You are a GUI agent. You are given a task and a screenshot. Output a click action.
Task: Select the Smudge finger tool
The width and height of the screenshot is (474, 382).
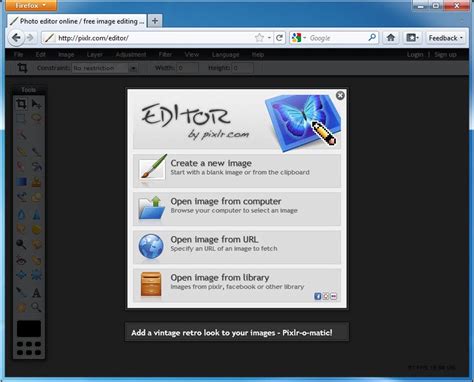pyautogui.click(x=21, y=229)
